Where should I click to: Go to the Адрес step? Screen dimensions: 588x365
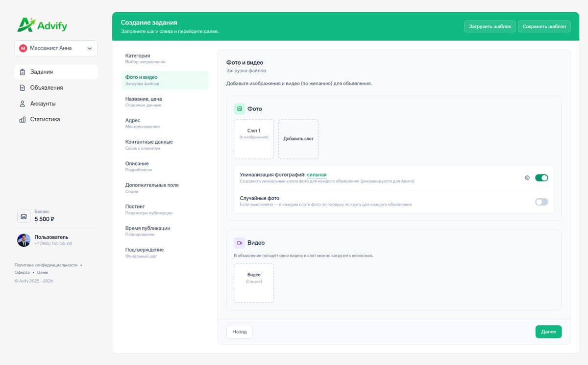click(165, 123)
